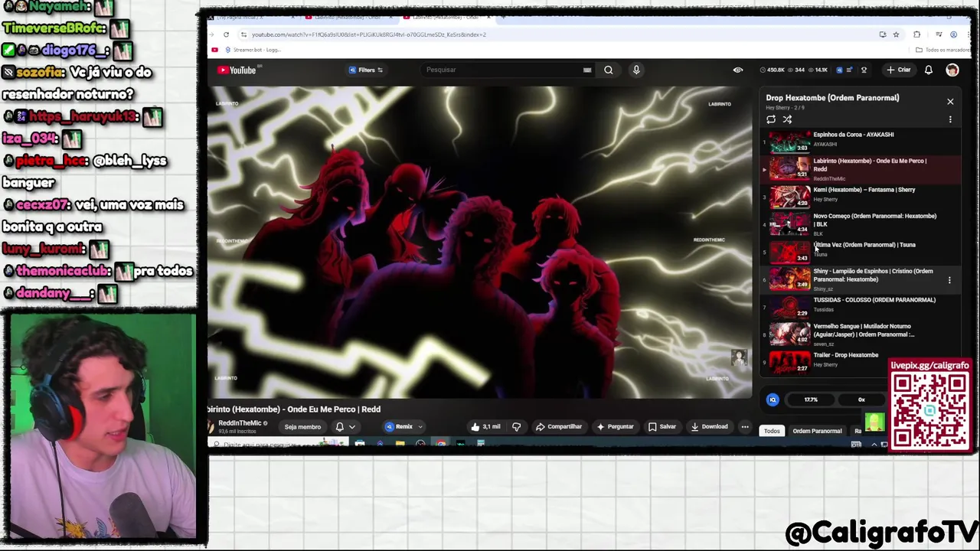Image resolution: width=980 pixels, height=551 pixels.
Task: Save video with Salvar
Action: coord(662,427)
